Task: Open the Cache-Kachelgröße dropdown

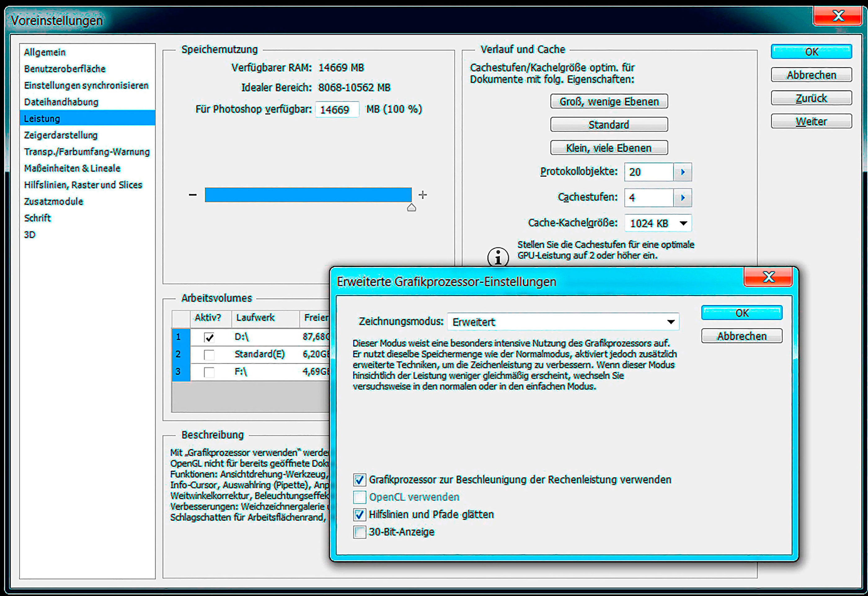Action: click(658, 223)
